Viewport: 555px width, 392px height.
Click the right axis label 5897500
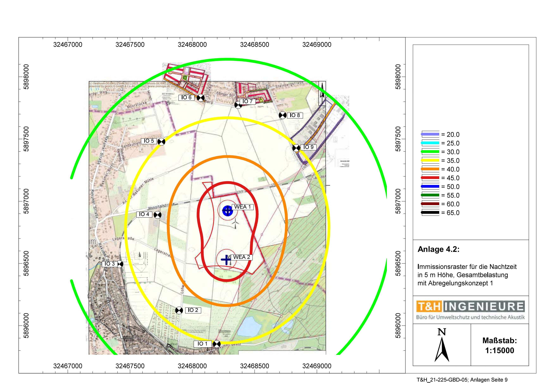tap(398, 139)
